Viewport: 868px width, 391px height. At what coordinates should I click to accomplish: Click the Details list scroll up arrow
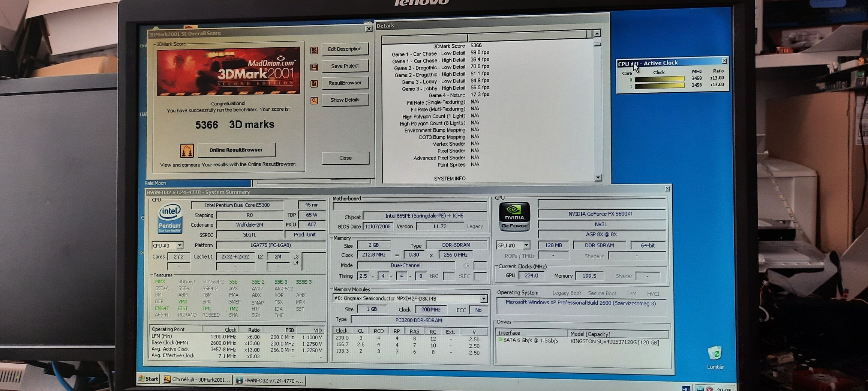(597, 33)
